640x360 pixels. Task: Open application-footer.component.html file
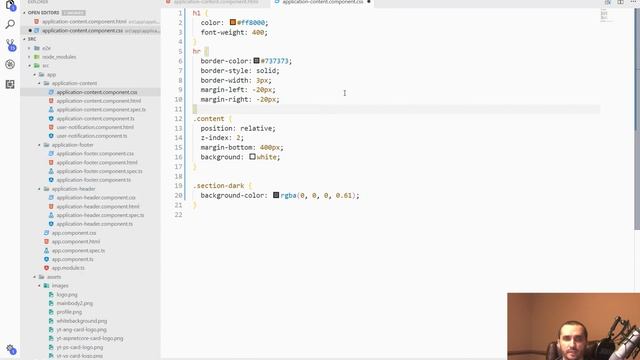pos(97,162)
